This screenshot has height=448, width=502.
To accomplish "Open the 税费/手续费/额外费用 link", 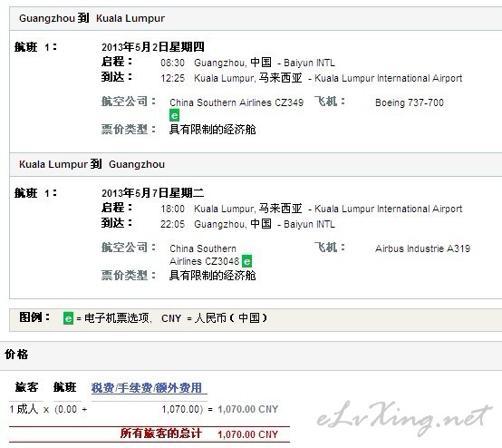I will (x=147, y=388).
